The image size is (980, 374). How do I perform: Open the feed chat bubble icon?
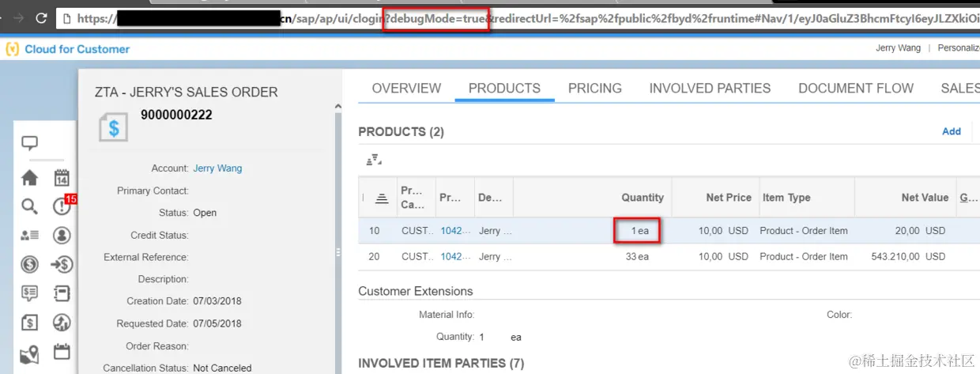click(29, 144)
